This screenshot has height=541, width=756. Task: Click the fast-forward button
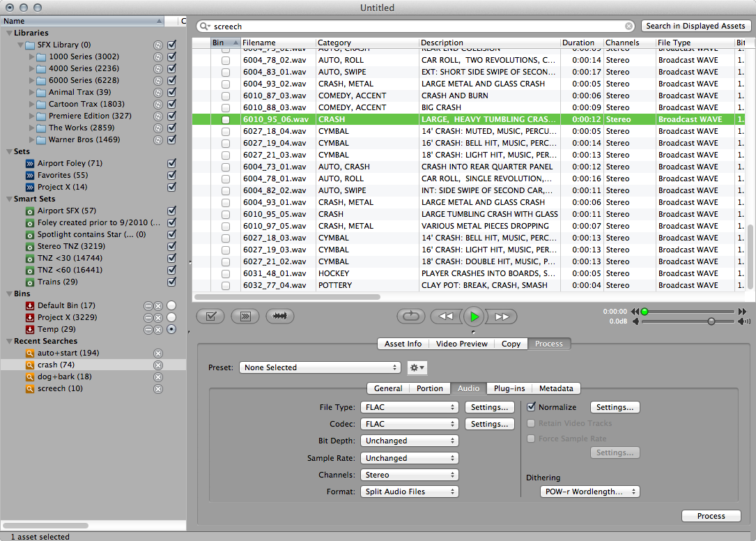point(502,316)
